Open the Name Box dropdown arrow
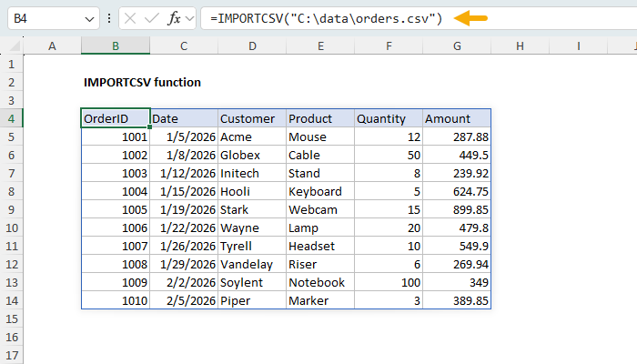 (x=89, y=19)
